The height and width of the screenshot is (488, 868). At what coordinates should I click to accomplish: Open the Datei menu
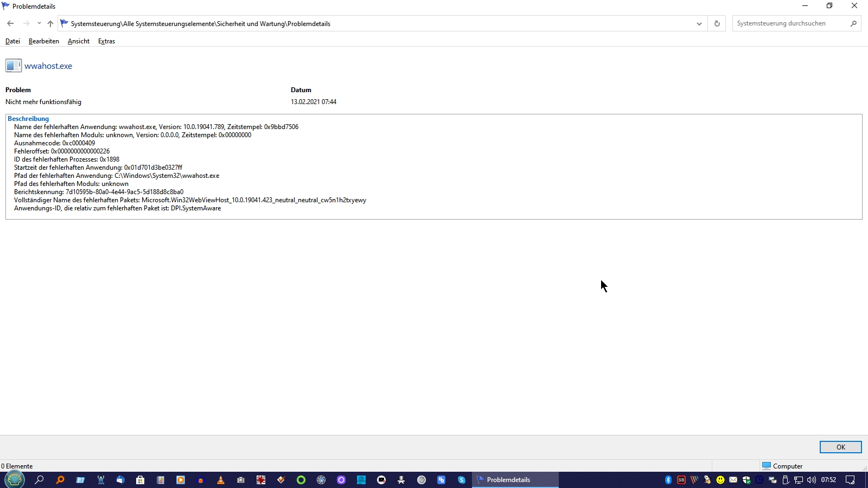(x=12, y=41)
